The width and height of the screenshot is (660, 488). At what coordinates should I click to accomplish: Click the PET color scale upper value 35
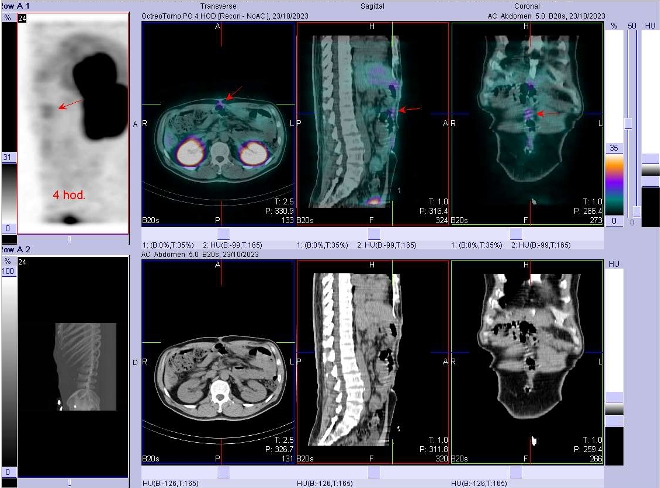614,147
